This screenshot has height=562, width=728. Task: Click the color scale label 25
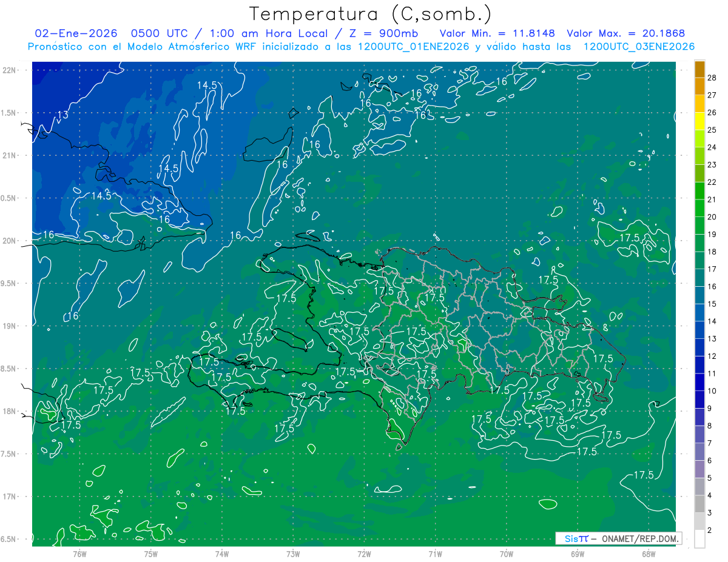pyautogui.click(x=712, y=130)
